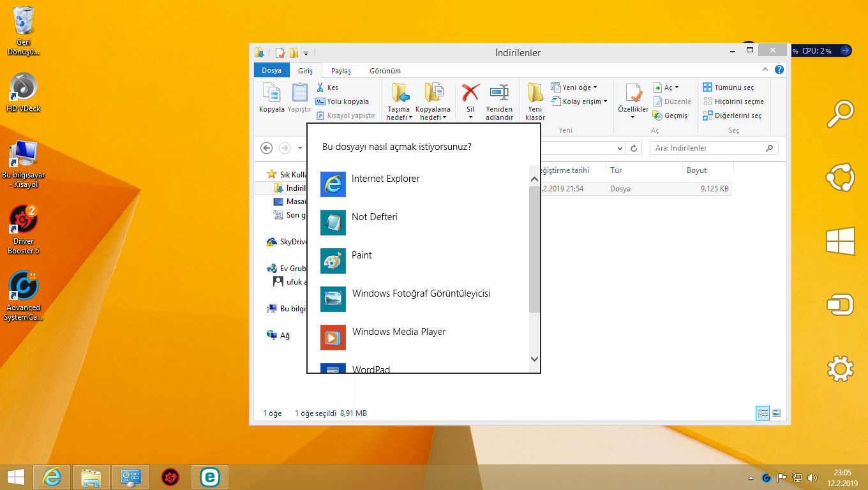Click the Start charm Windows logo

click(x=840, y=241)
